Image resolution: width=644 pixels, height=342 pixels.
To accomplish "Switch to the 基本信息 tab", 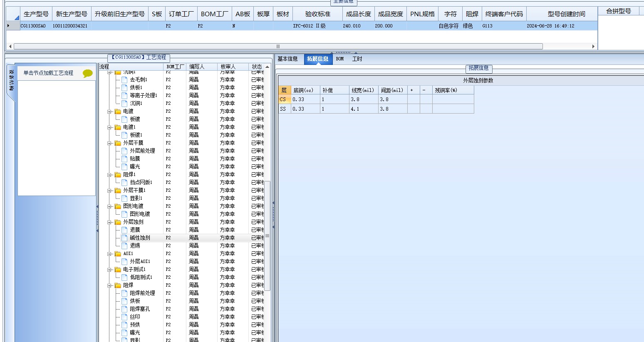I will coord(288,59).
